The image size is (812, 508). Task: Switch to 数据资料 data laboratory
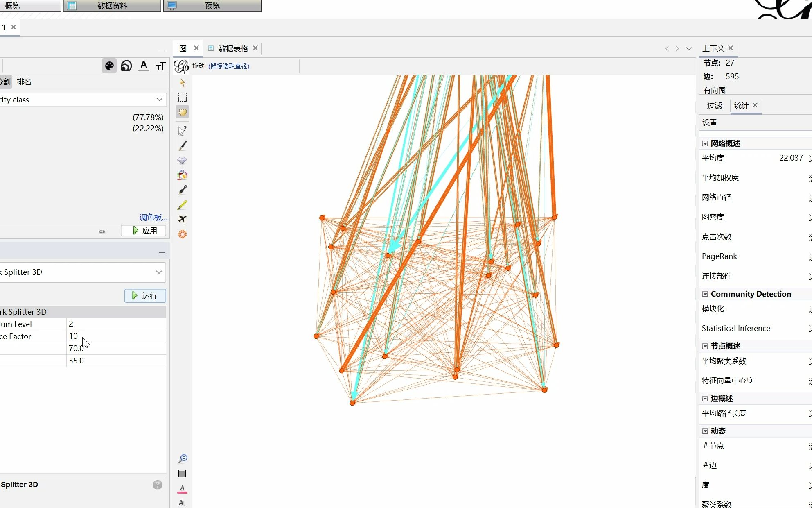coord(112,6)
